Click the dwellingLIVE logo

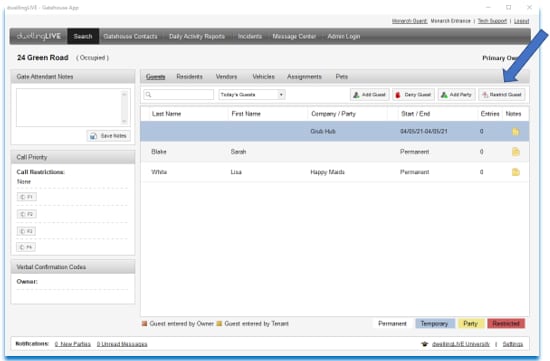(39, 36)
